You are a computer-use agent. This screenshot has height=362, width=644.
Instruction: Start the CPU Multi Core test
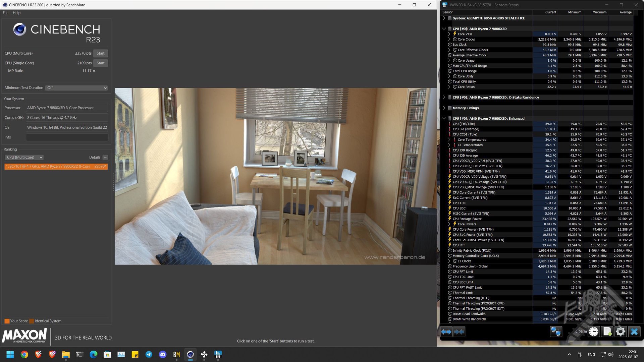tap(101, 53)
